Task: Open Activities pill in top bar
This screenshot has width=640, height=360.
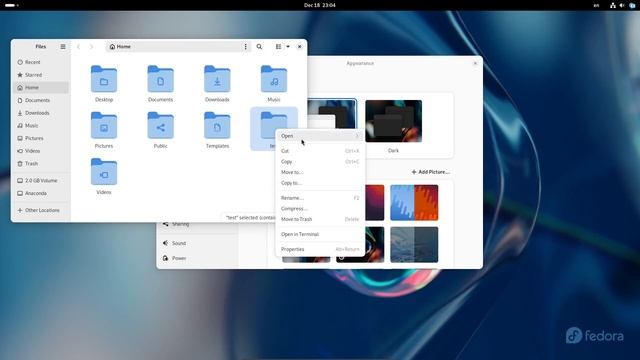Action: click(11, 5)
